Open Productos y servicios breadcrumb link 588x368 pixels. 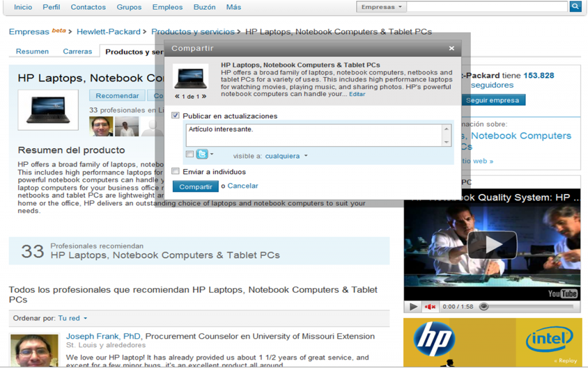tap(193, 32)
